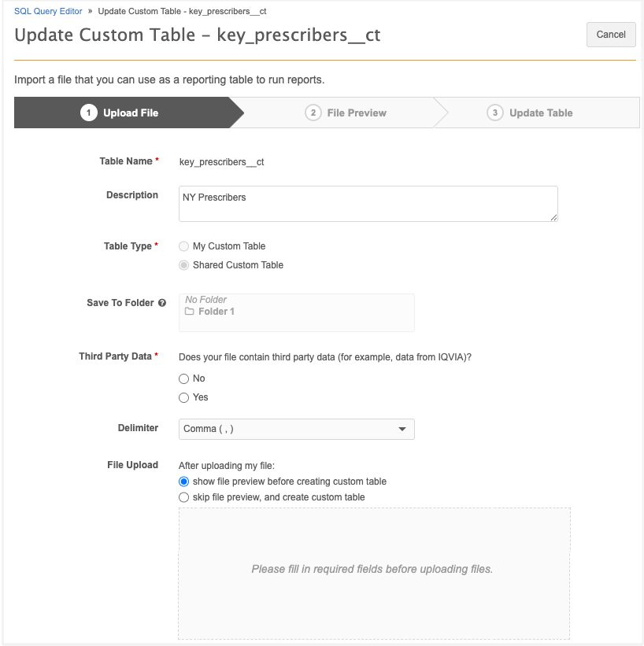The image size is (644, 646).
Task: Select No for third party data
Action: [x=184, y=378]
